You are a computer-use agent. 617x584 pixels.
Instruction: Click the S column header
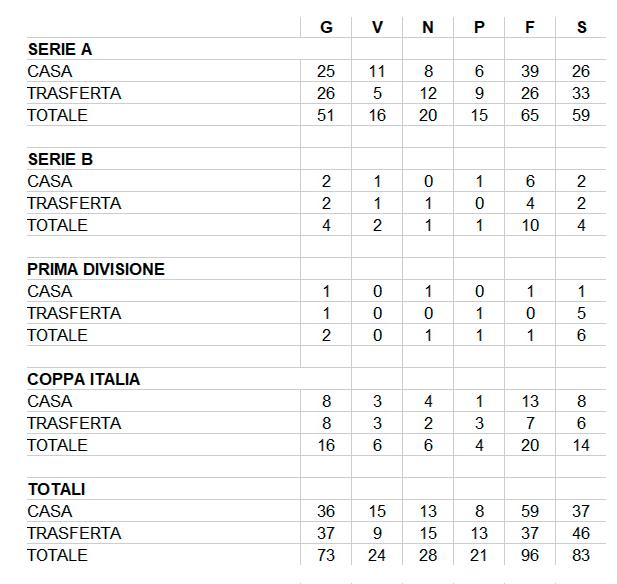tap(581, 27)
